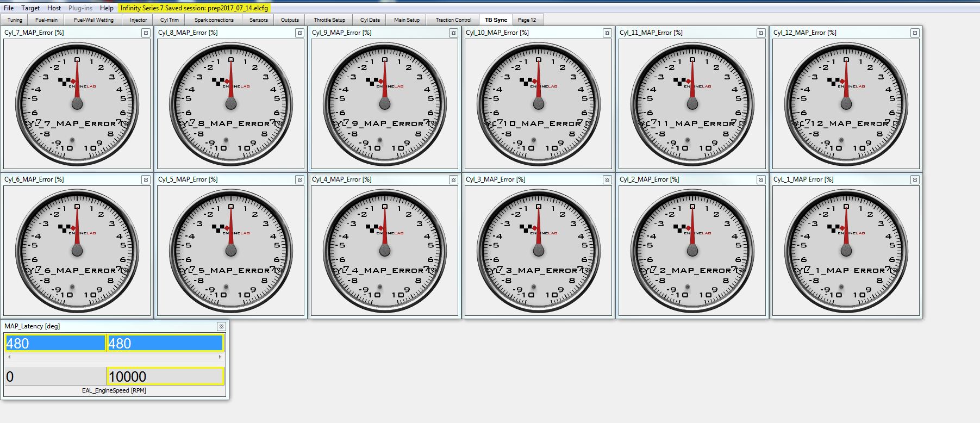
Task: Open the Target menu
Action: click(30, 8)
